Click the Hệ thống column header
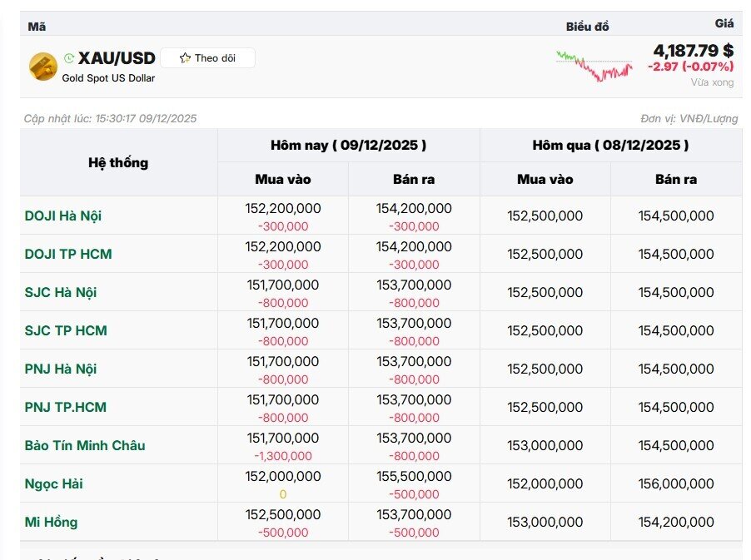751x560 pixels. tap(118, 162)
